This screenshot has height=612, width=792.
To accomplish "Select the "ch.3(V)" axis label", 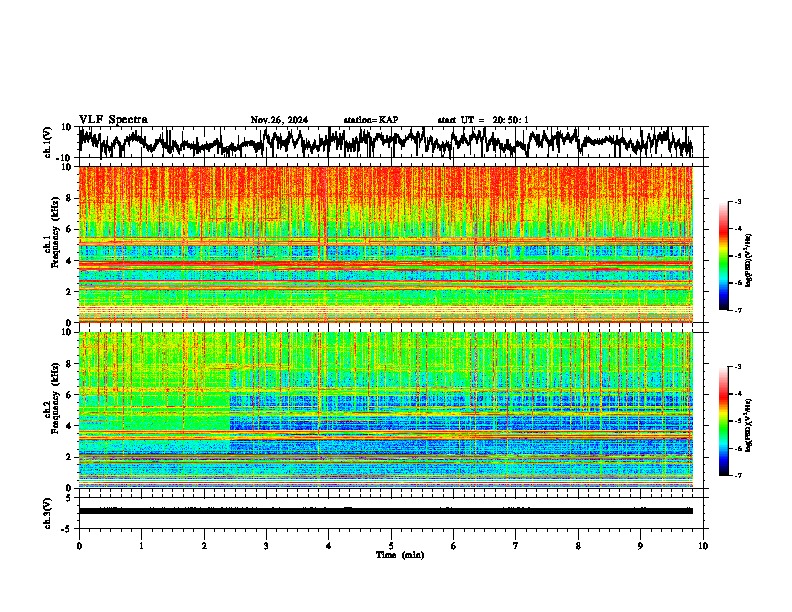I will tap(48, 513).
